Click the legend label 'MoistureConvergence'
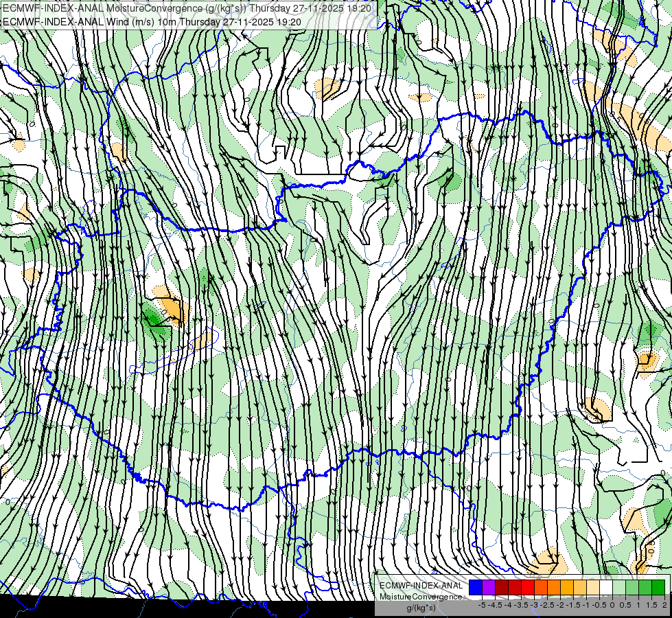This screenshot has height=618, width=672. [421, 597]
